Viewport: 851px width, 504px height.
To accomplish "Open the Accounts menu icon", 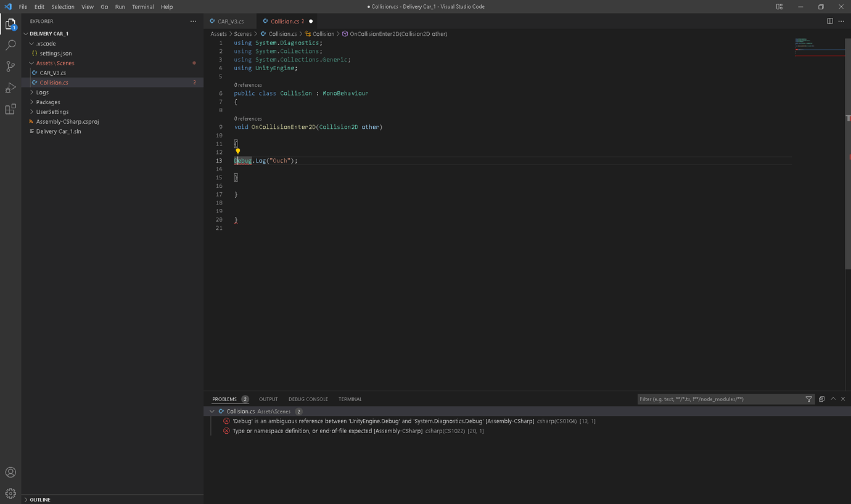I will pos(10,473).
